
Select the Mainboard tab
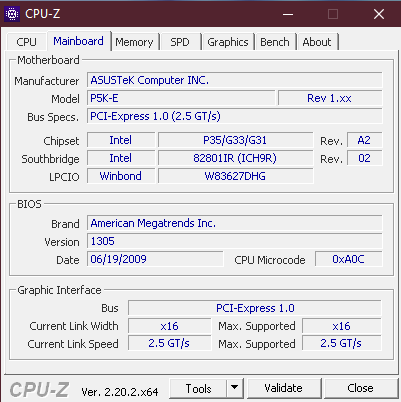78,41
